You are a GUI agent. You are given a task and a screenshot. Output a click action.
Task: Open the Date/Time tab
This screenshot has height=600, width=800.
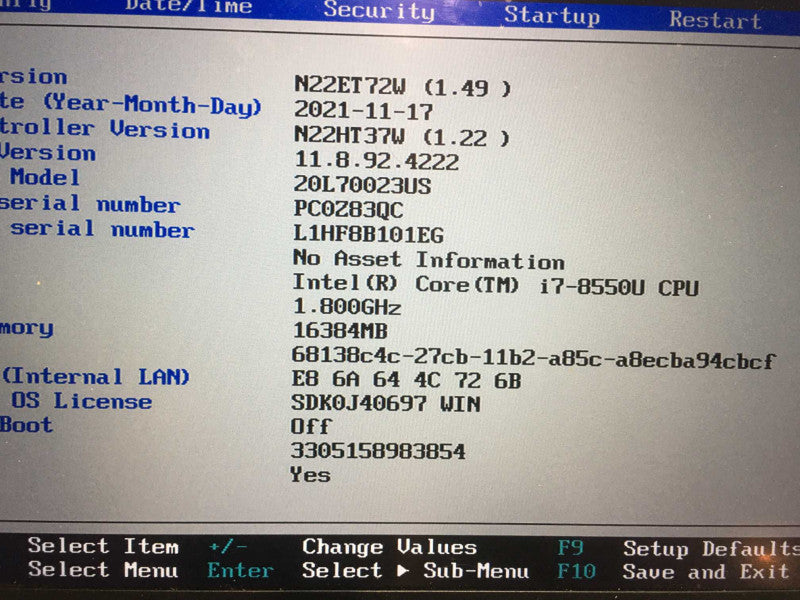pyautogui.click(x=189, y=6)
